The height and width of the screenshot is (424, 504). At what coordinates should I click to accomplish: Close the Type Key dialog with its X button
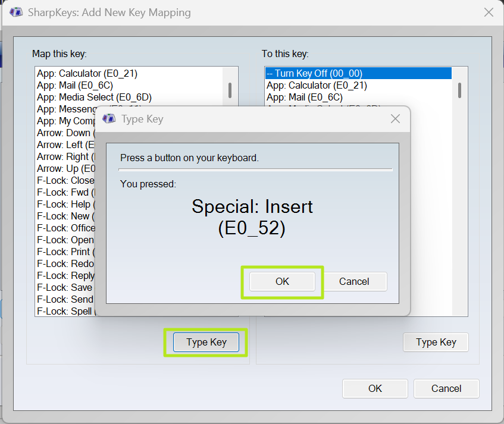point(395,119)
